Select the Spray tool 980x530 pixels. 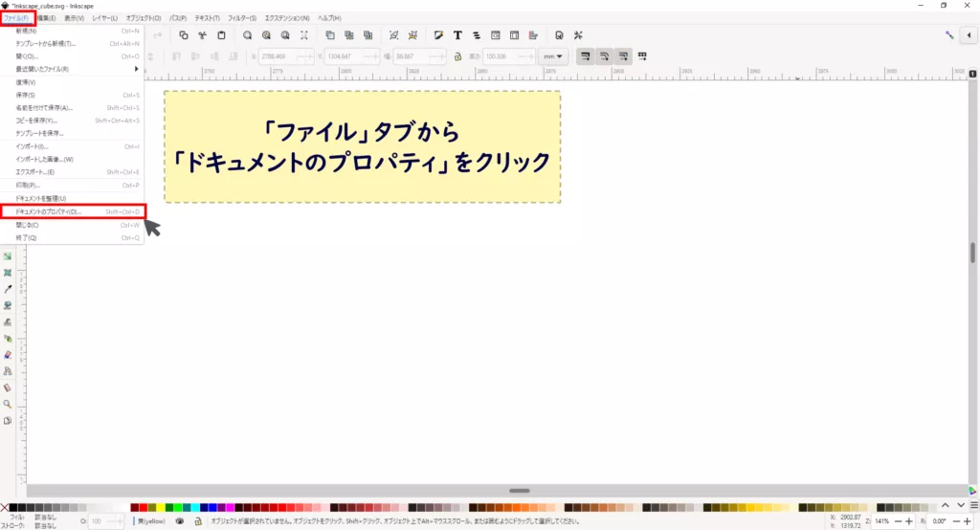pyautogui.click(x=8, y=338)
